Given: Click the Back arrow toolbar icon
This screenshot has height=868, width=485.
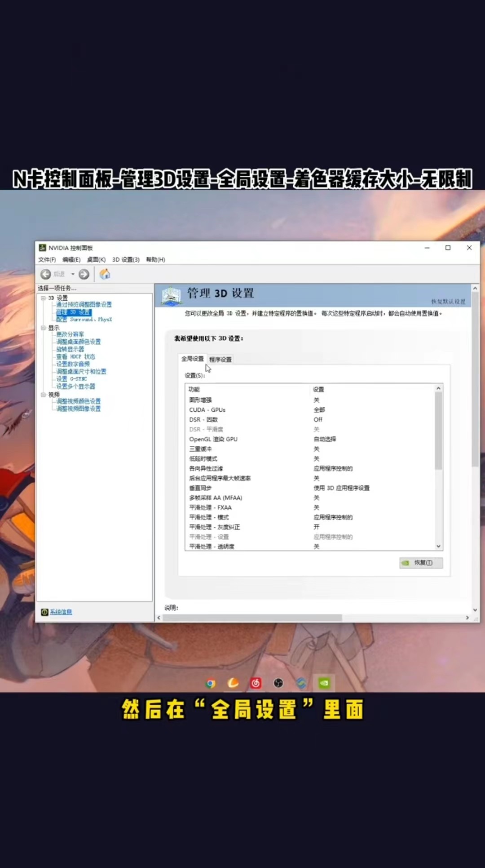Looking at the screenshot, I should coord(46,274).
